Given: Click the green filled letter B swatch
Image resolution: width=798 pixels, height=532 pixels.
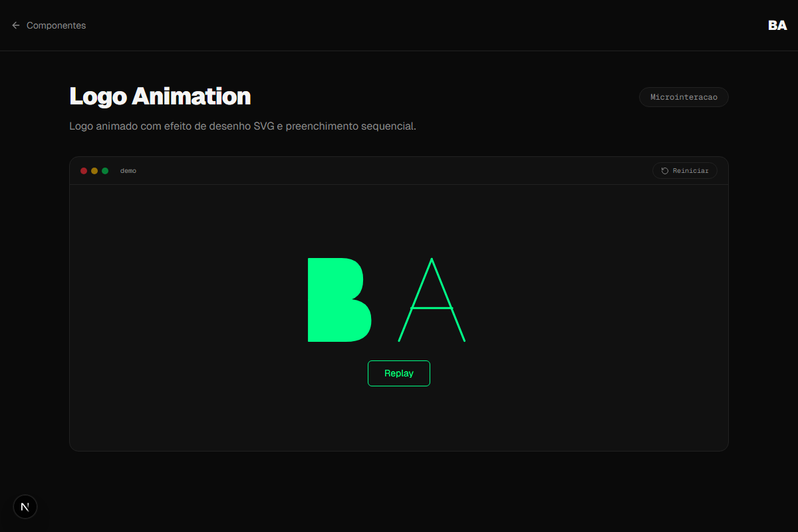Looking at the screenshot, I should 339,300.
